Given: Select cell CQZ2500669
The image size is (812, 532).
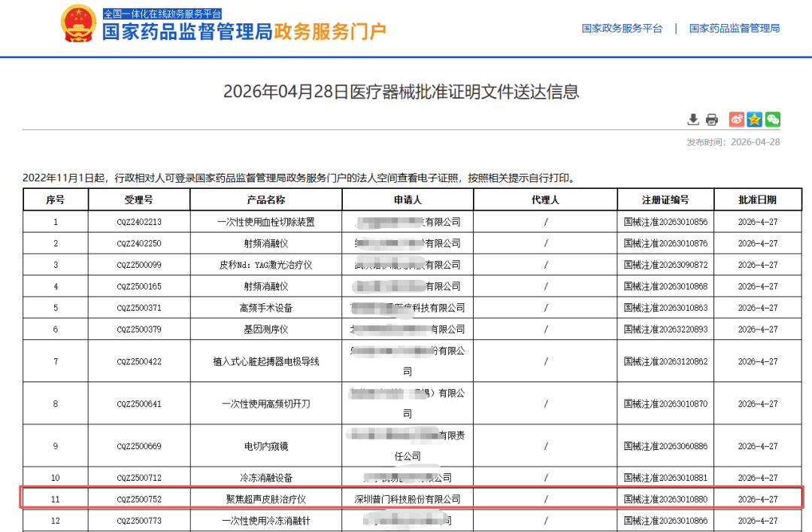Looking at the screenshot, I should click(139, 446).
